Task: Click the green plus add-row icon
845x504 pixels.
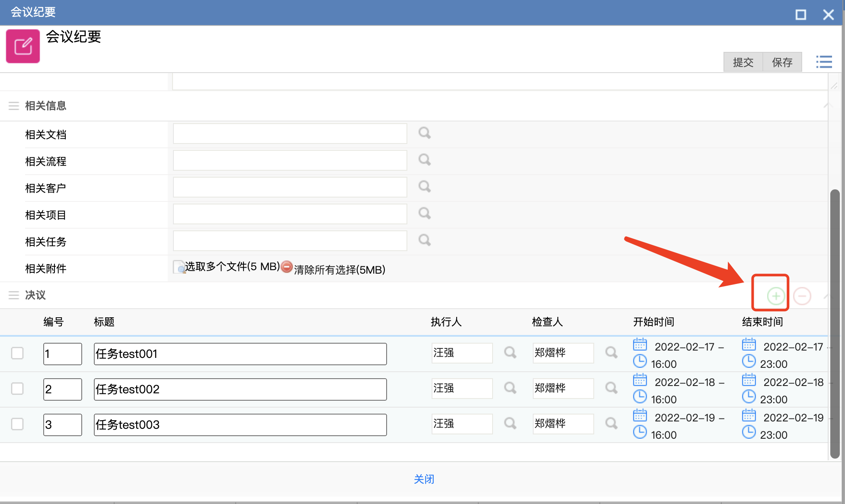Action: pyautogui.click(x=776, y=296)
